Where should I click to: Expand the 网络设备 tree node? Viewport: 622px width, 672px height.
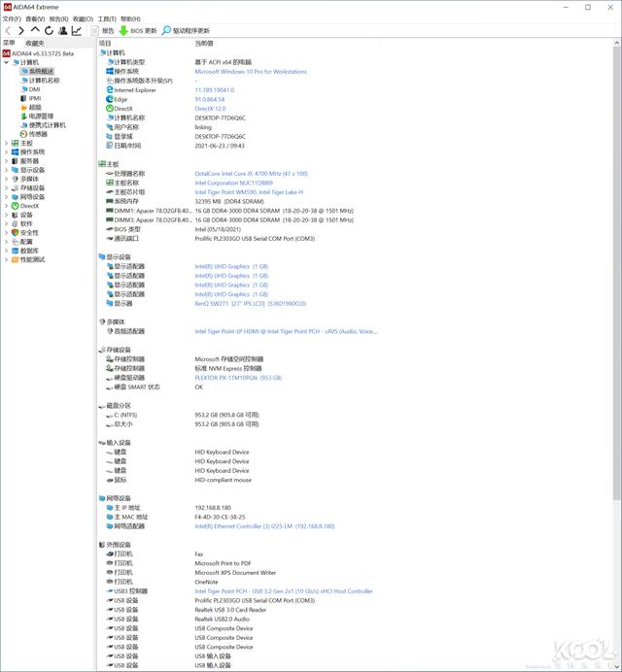pos(7,197)
